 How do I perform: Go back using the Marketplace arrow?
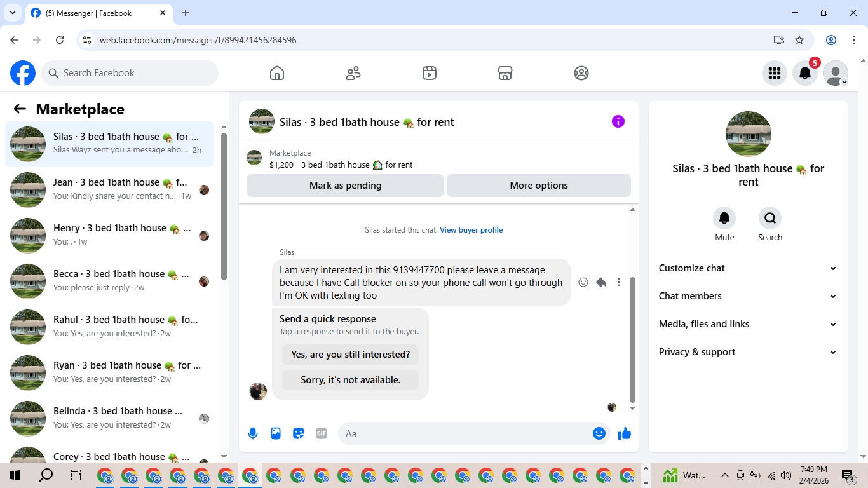click(20, 109)
